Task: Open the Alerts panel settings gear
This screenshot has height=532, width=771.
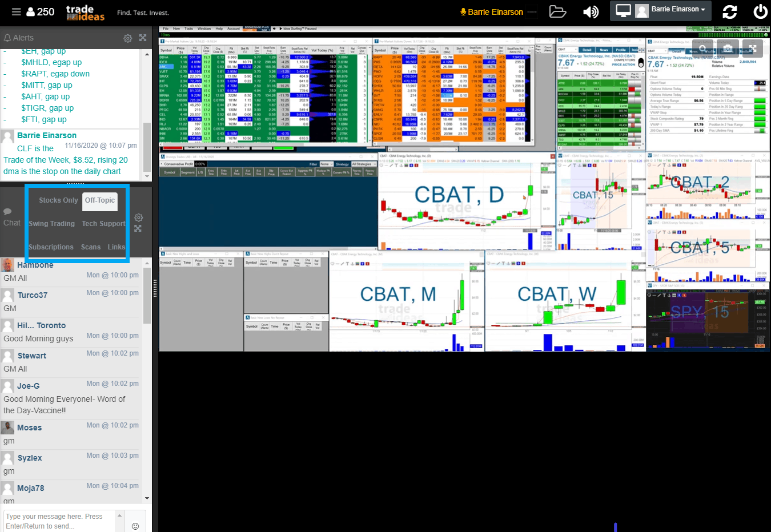Action: (x=127, y=38)
